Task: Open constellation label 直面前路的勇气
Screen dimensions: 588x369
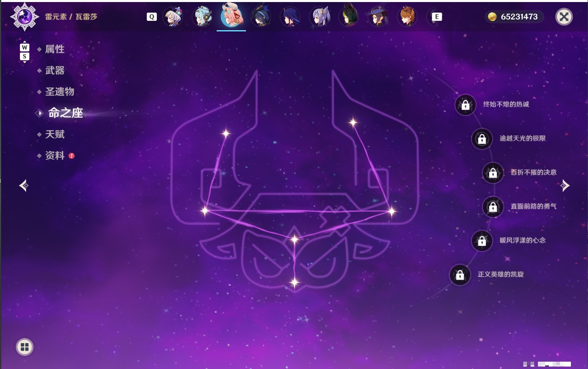Action: click(533, 206)
